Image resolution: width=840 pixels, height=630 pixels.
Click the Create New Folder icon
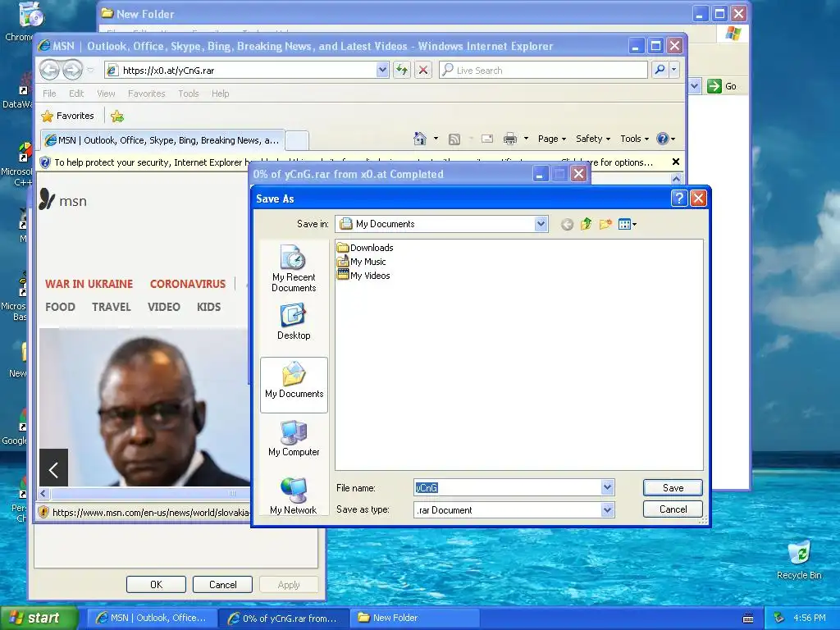pos(605,224)
